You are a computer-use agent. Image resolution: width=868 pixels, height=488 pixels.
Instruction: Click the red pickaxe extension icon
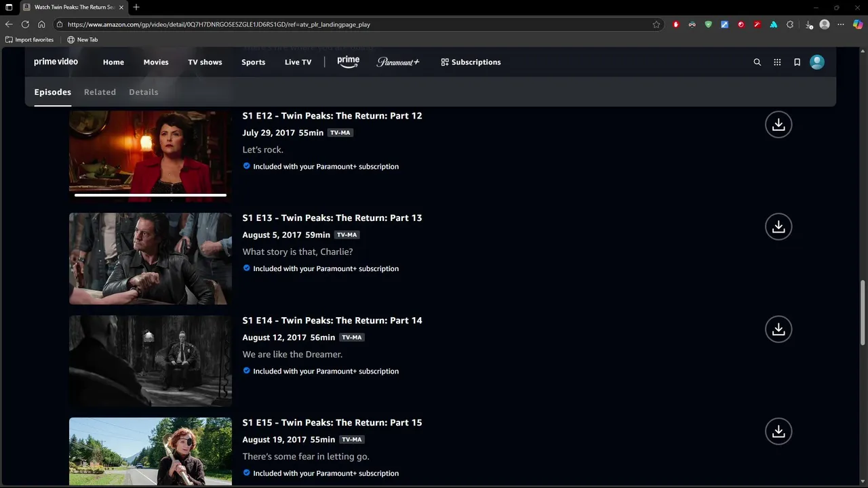click(757, 24)
